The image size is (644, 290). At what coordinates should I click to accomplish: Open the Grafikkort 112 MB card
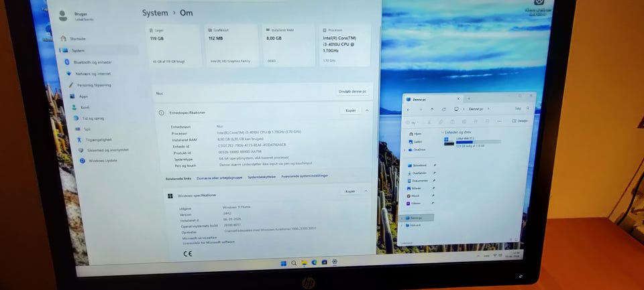[x=231, y=46]
